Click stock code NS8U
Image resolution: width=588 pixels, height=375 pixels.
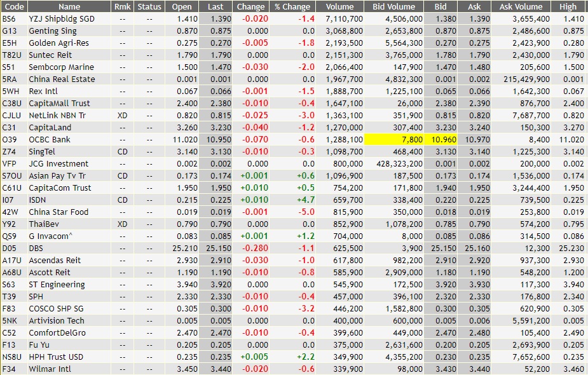pos(11,357)
